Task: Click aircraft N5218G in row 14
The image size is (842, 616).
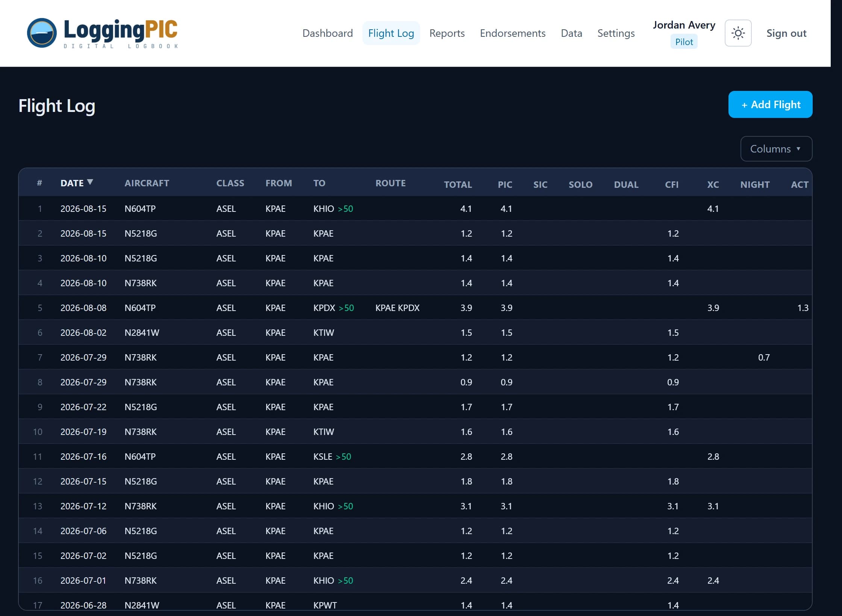Action: point(141,531)
